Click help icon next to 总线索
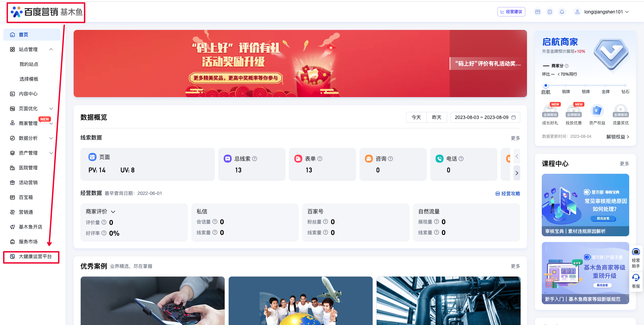The image size is (644, 325). [255, 159]
